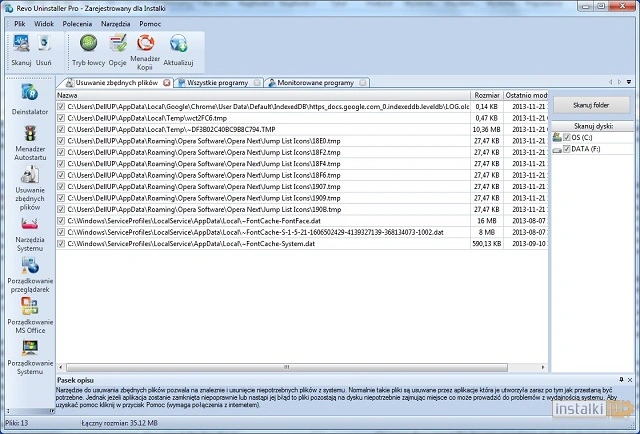Viewport: 640px width, 434px height.
Task: Click the Usuń trash icon
Action: pos(44,45)
